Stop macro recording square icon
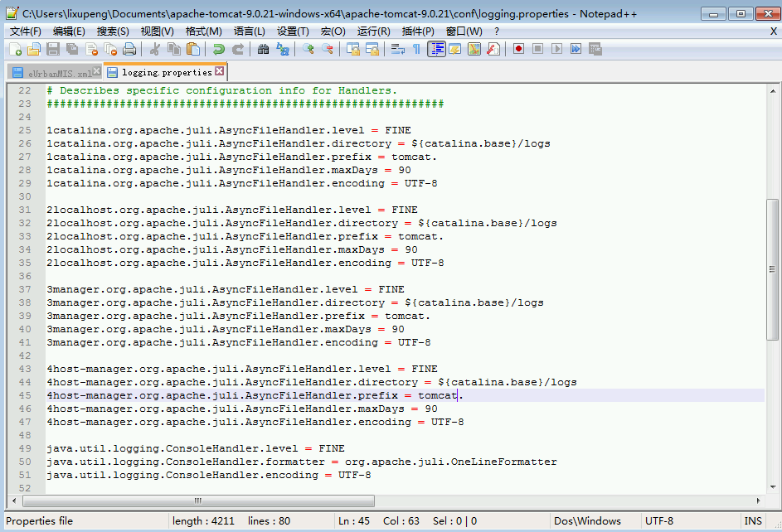 (537, 49)
